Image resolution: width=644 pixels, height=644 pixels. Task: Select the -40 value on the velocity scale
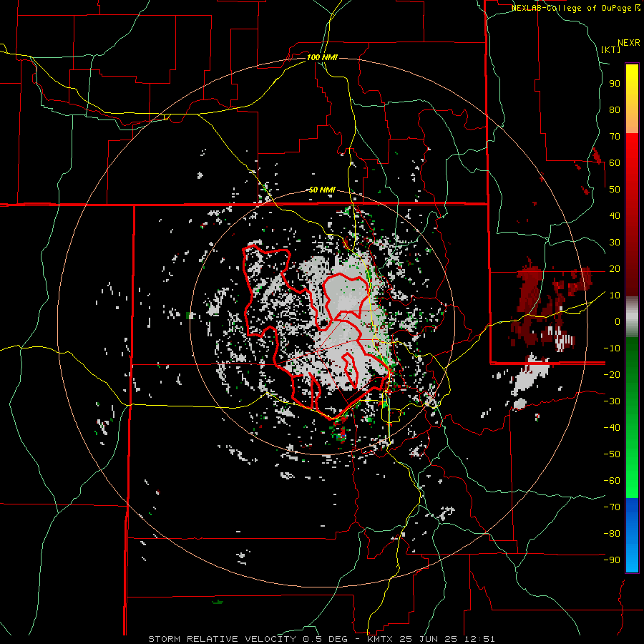point(612,428)
